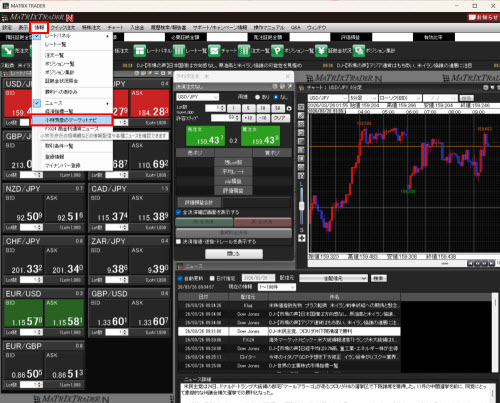Screen dimensions: 500x403
Task: Click +10 slippage button
Action: click(x=248, y=118)
